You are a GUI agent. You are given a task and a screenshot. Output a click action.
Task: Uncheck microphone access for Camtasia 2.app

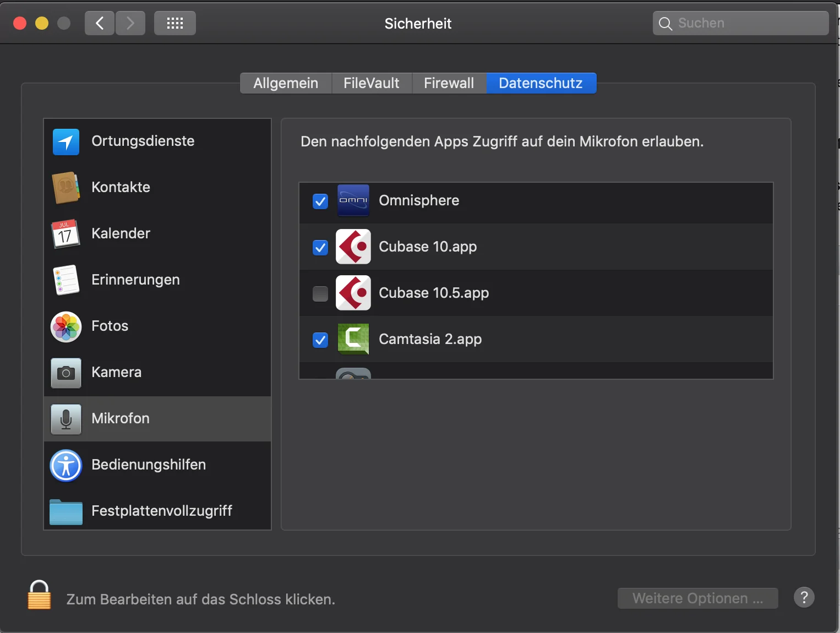point(320,340)
